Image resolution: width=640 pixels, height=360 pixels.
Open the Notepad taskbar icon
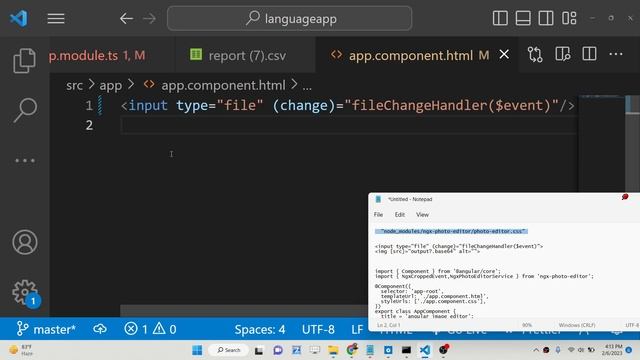tap(370, 350)
